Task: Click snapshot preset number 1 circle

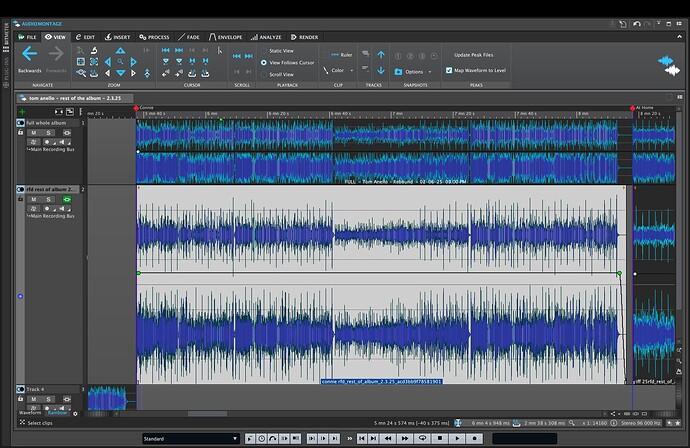Action: [x=398, y=56]
